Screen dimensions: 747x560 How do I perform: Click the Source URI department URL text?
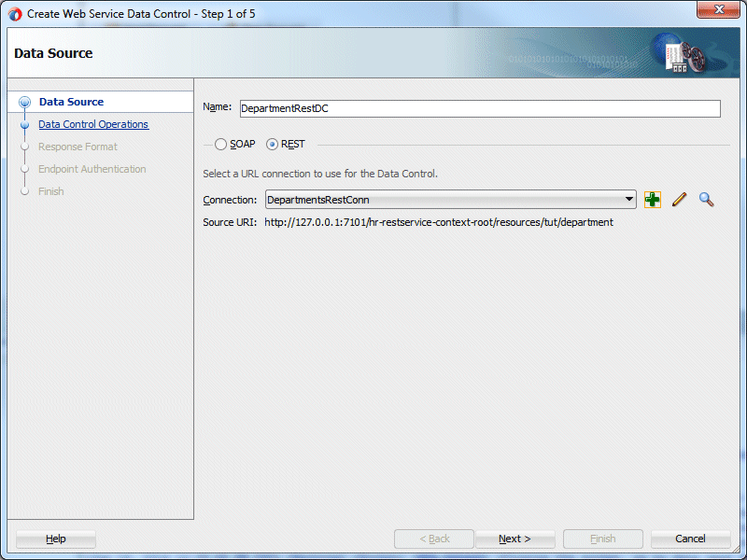[439, 222]
